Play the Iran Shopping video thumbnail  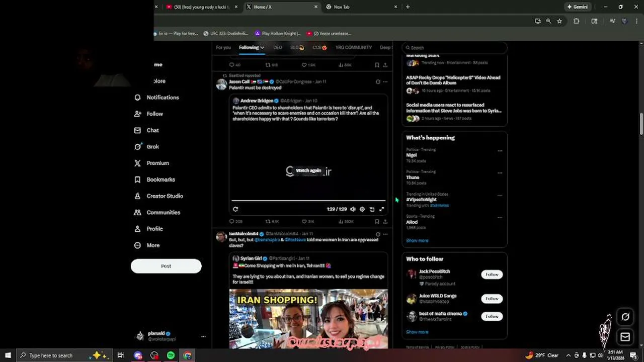[308, 333]
